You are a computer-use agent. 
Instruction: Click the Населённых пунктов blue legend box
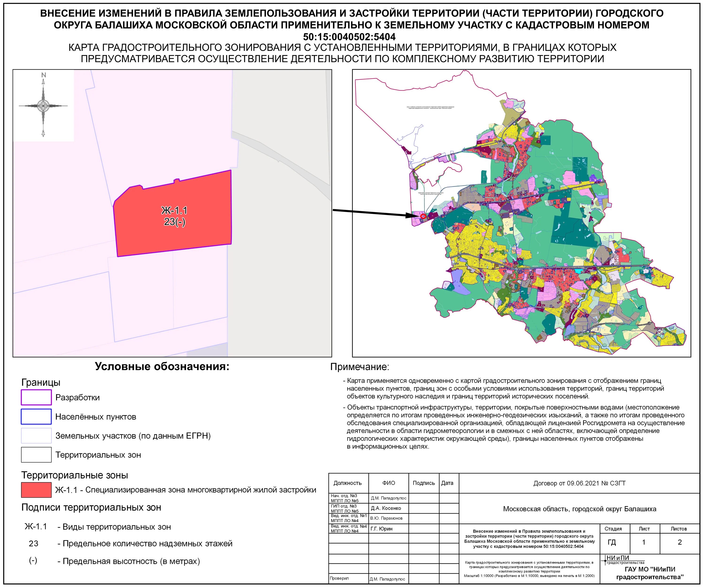pos(36,417)
